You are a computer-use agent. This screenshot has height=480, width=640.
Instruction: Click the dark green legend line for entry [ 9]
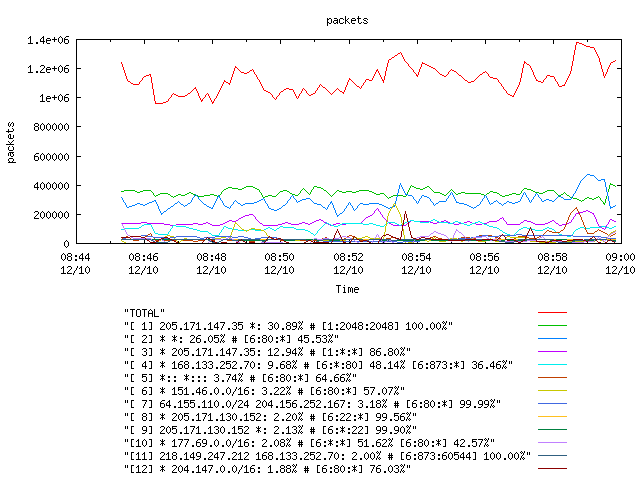click(552, 429)
